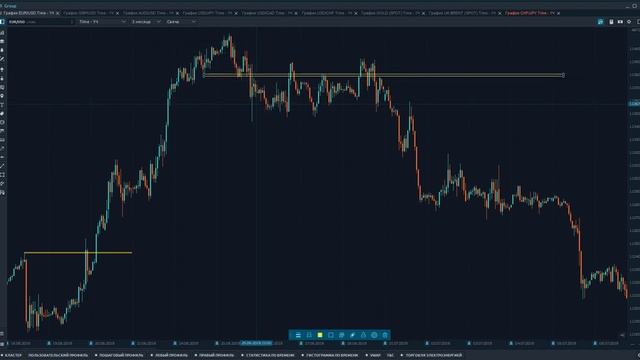This screenshot has width=640, height=360.
Task: Open ГИСТОГРАММА ПО ВРЕМЕНИ in bottom bar
Action: pyautogui.click(x=332, y=356)
